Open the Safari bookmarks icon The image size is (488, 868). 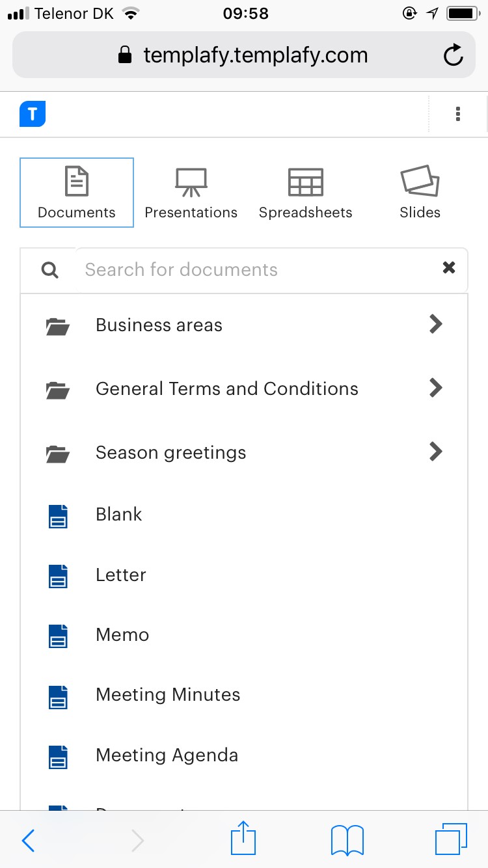347,840
